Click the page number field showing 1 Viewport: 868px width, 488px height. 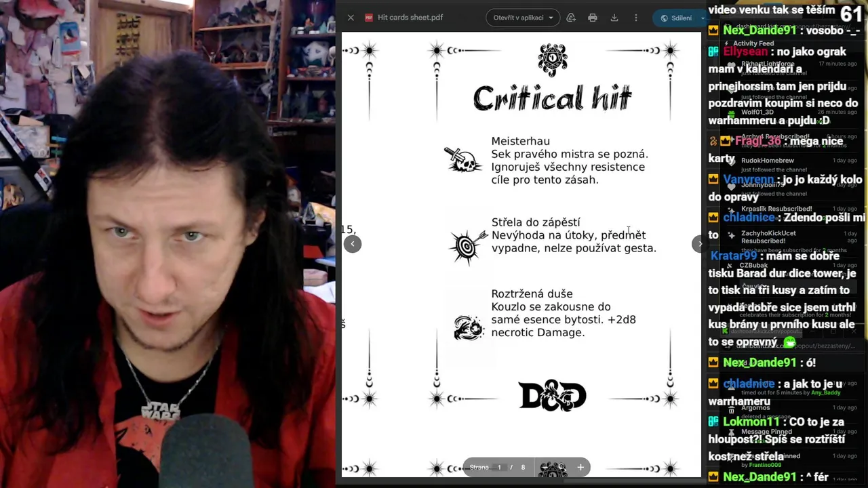[x=499, y=467]
